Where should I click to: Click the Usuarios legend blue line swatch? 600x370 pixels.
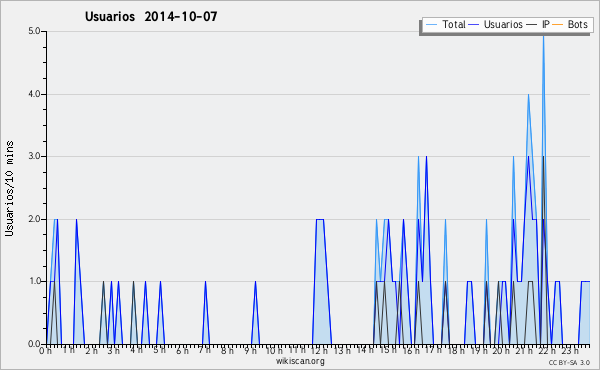pos(474,25)
